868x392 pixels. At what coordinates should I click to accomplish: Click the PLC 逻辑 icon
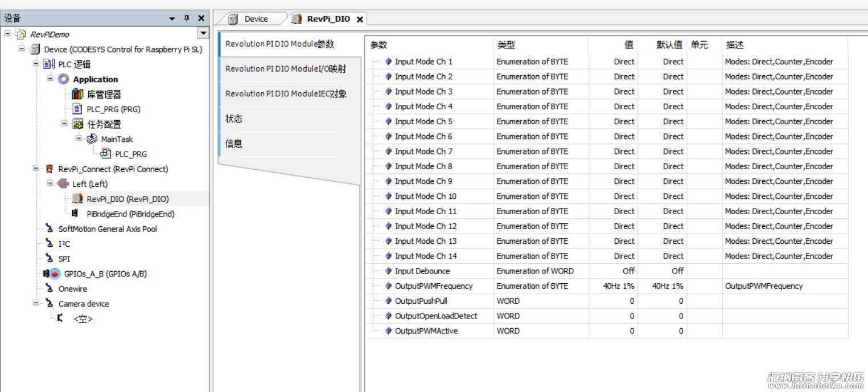click(50, 64)
